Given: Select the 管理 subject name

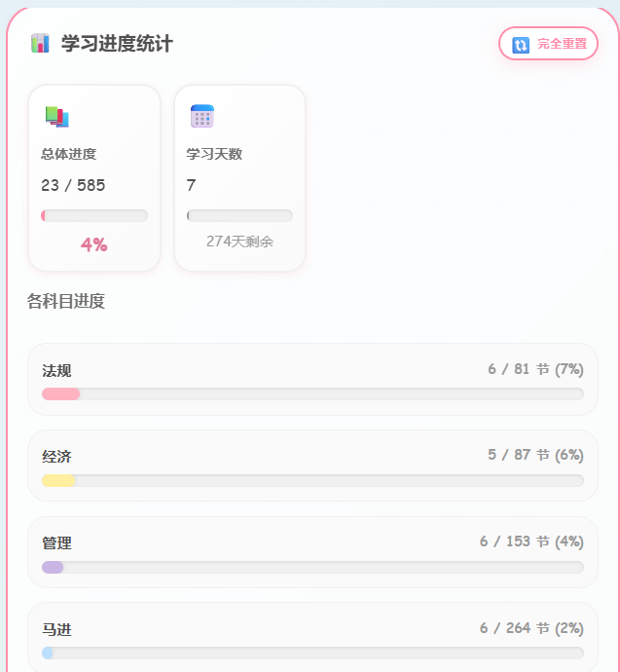Looking at the screenshot, I should [x=56, y=542].
